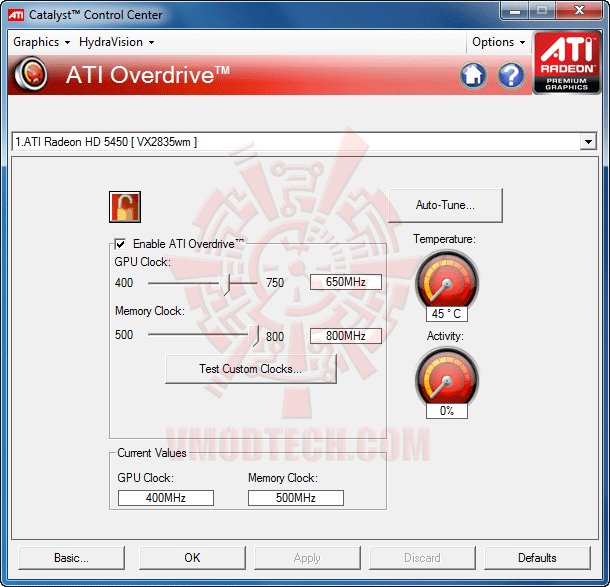Viewport: 610px width, 587px height.
Task: Click the 0% activity readout
Action: click(x=447, y=411)
